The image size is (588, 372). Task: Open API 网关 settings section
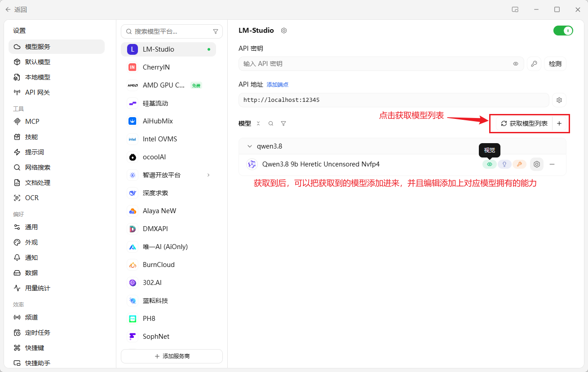57,92
